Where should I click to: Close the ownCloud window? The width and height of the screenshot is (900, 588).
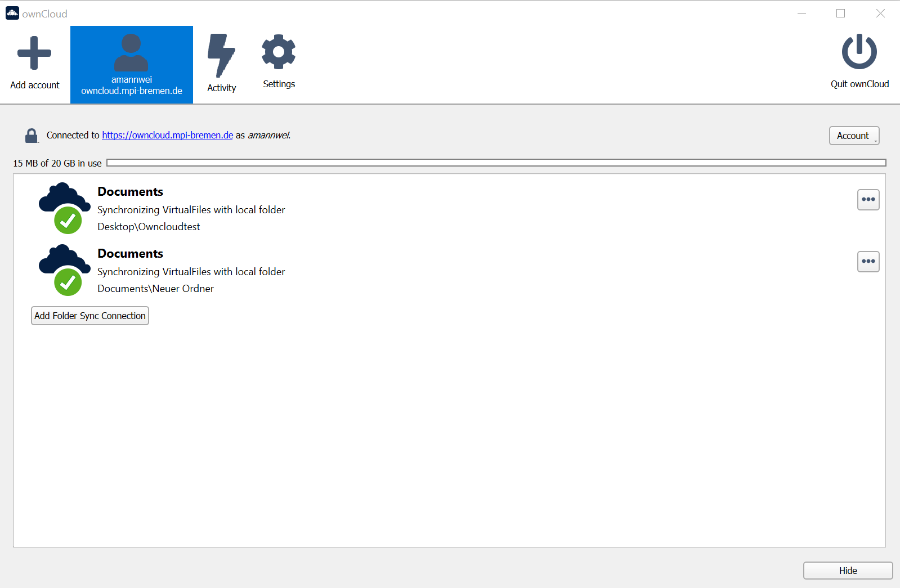880,13
